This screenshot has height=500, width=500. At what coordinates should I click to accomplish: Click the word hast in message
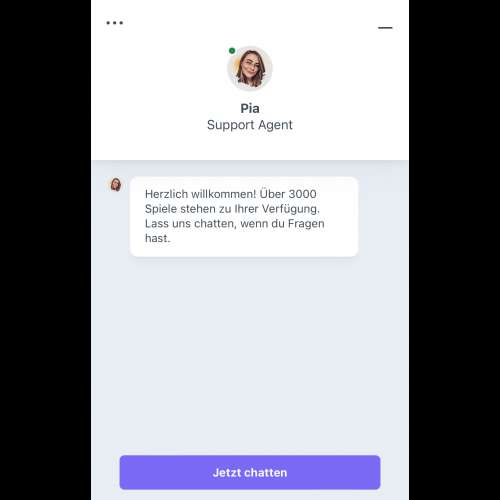click(x=156, y=238)
